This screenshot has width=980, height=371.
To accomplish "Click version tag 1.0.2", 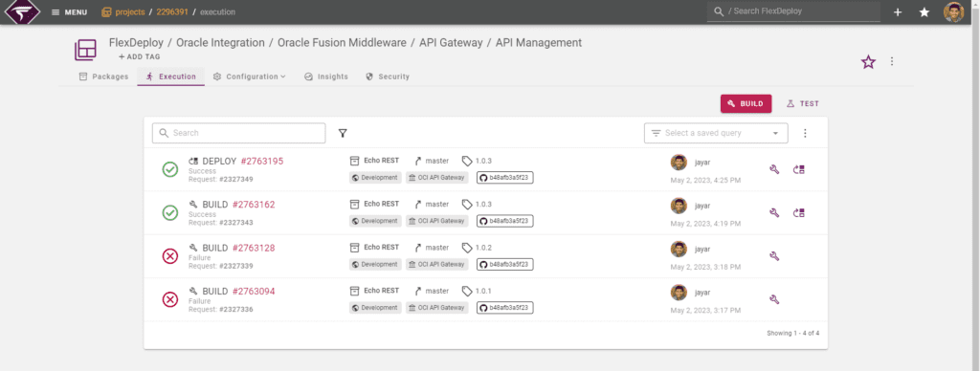I will pyautogui.click(x=477, y=248).
